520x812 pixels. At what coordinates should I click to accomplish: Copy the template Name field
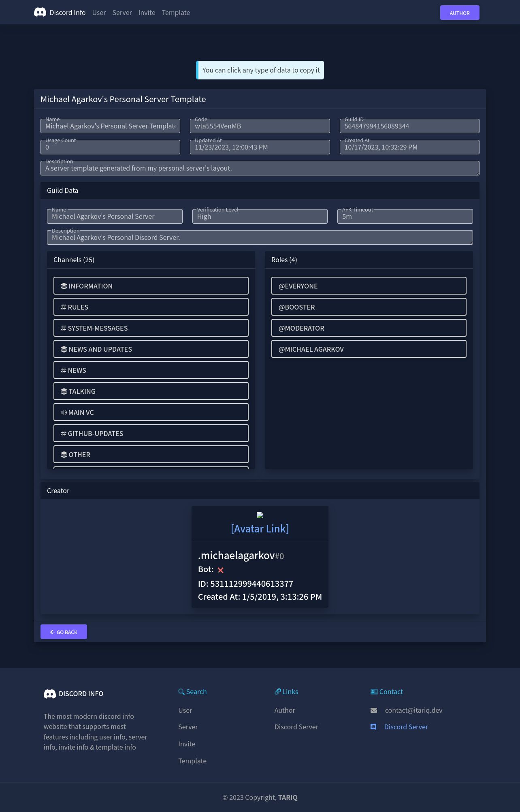click(x=110, y=126)
